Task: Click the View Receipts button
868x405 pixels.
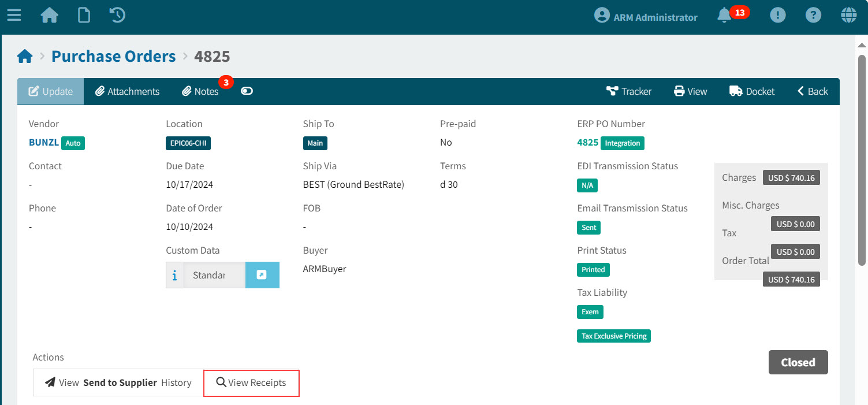Action: pos(251,382)
